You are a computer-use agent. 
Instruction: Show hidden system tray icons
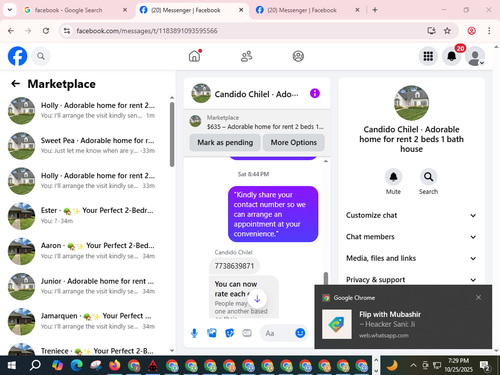413,366
